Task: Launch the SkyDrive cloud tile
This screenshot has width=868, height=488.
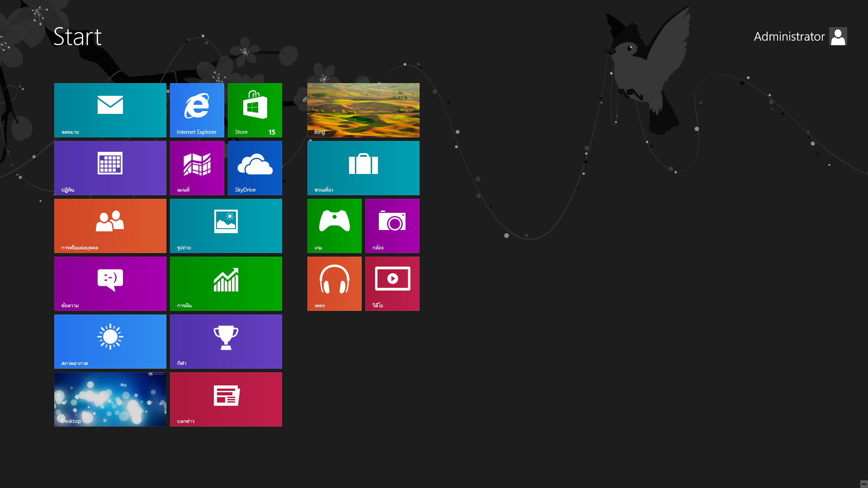Action: pos(255,168)
